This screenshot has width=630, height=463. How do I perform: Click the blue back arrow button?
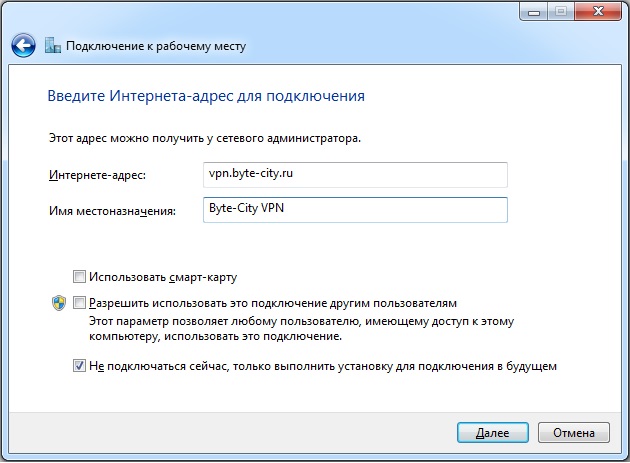[x=23, y=46]
